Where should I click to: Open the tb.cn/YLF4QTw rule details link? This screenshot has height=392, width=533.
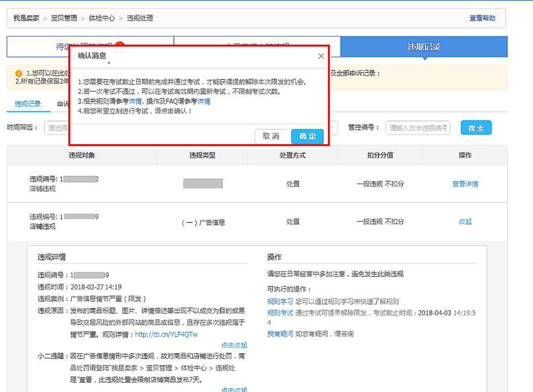(x=166, y=334)
